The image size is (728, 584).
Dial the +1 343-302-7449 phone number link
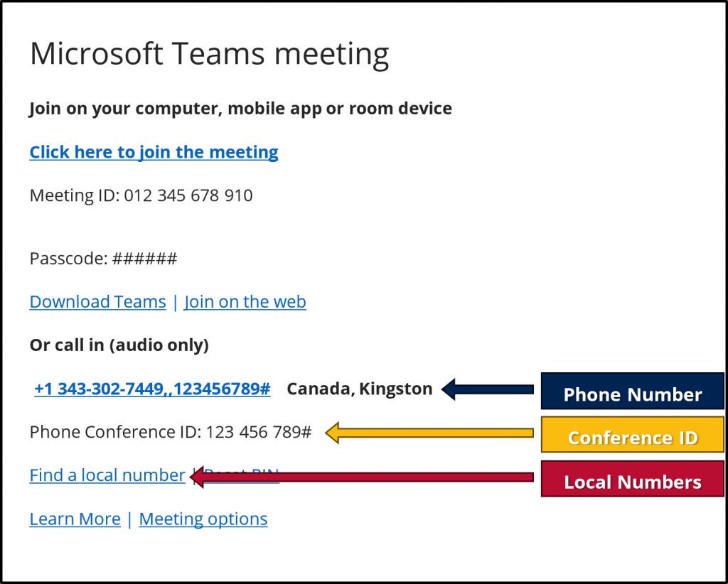(152, 389)
